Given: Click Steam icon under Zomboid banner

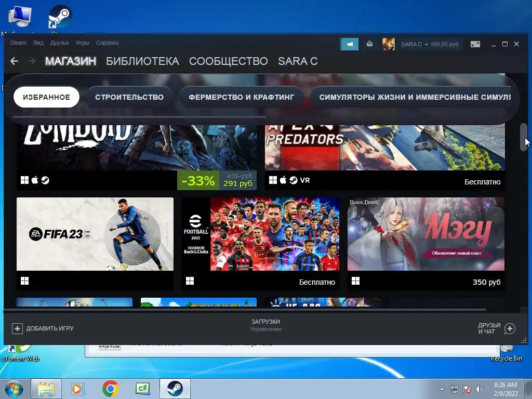Looking at the screenshot, I should (x=45, y=180).
